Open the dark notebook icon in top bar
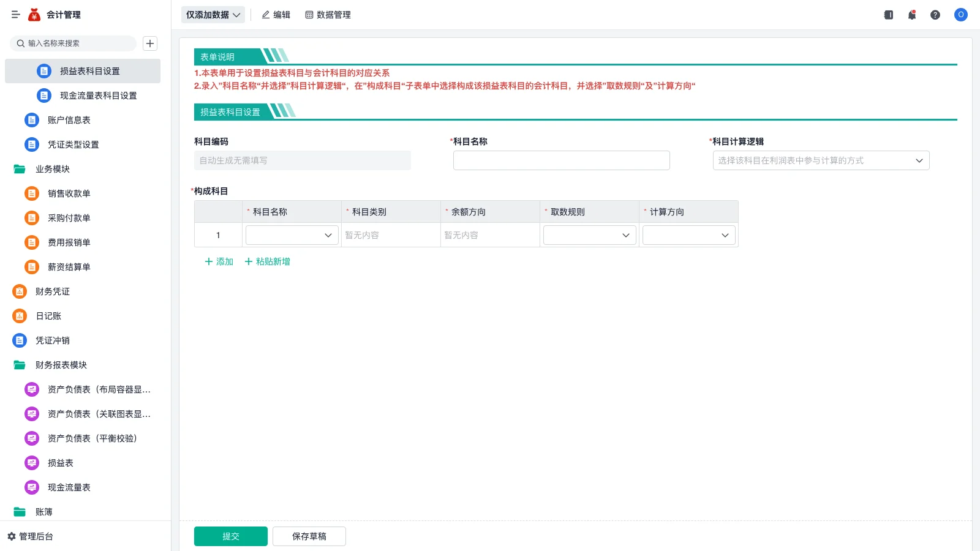The height and width of the screenshot is (551, 980). click(889, 15)
